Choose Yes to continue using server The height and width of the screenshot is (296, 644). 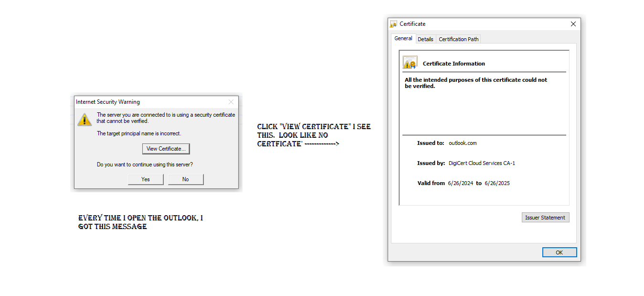tap(146, 179)
